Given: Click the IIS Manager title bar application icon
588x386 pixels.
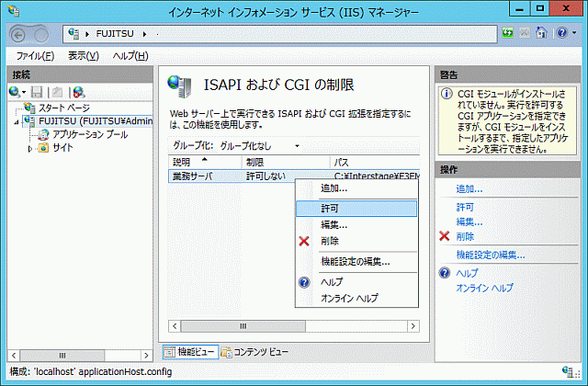Looking at the screenshot, I should click(x=13, y=11).
